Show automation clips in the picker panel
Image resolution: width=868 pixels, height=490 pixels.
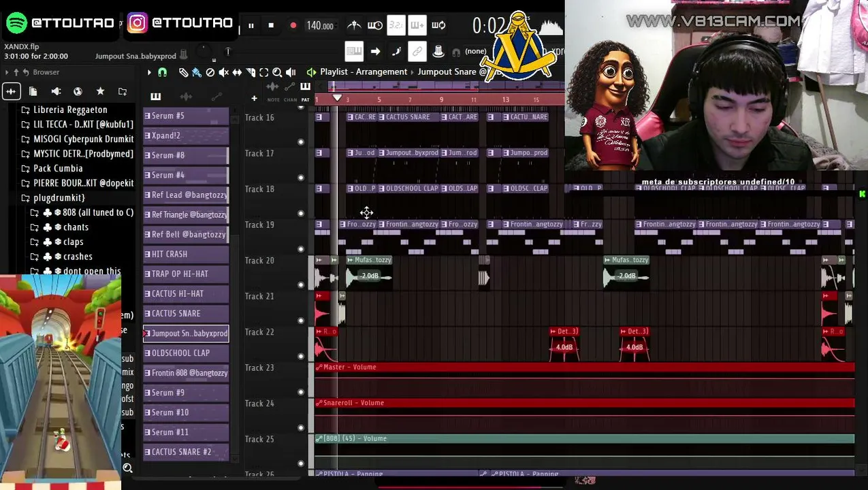click(216, 97)
